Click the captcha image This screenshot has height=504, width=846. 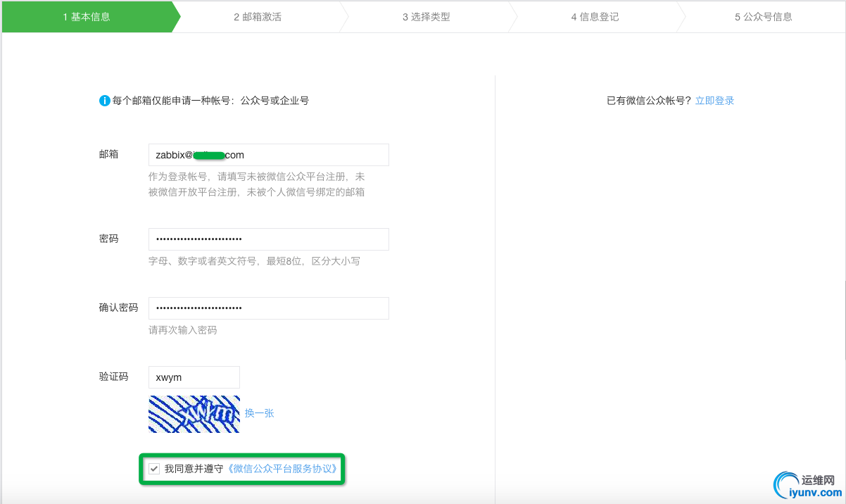coord(194,414)
